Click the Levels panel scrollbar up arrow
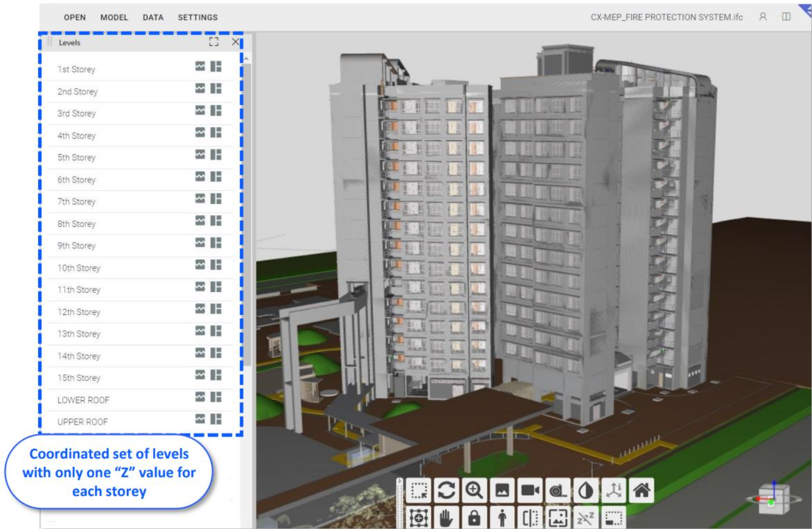The width and height of the screenshot is (812, 529). (x=246, y=58)
